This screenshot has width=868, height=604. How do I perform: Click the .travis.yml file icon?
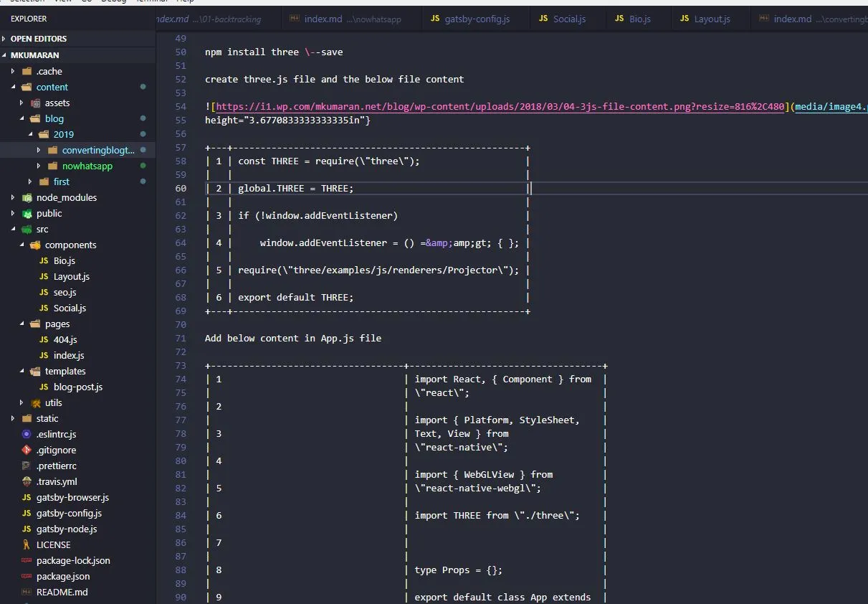tap(27, 481)
